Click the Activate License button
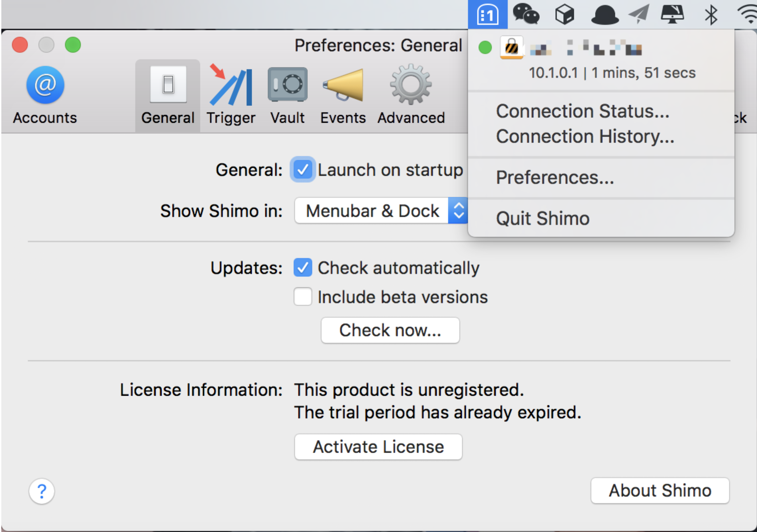Image resolution: width=757 pixels, height=532 pixels. click(378, 447)
